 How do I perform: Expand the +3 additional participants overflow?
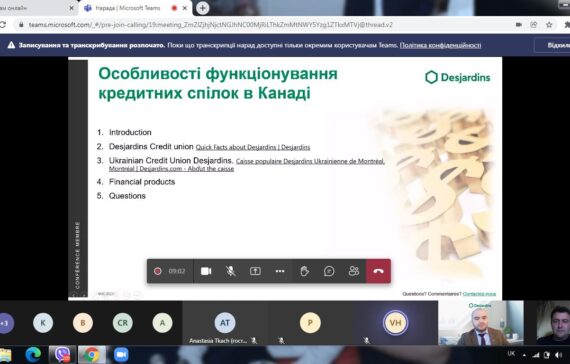[x=4, y=323]
